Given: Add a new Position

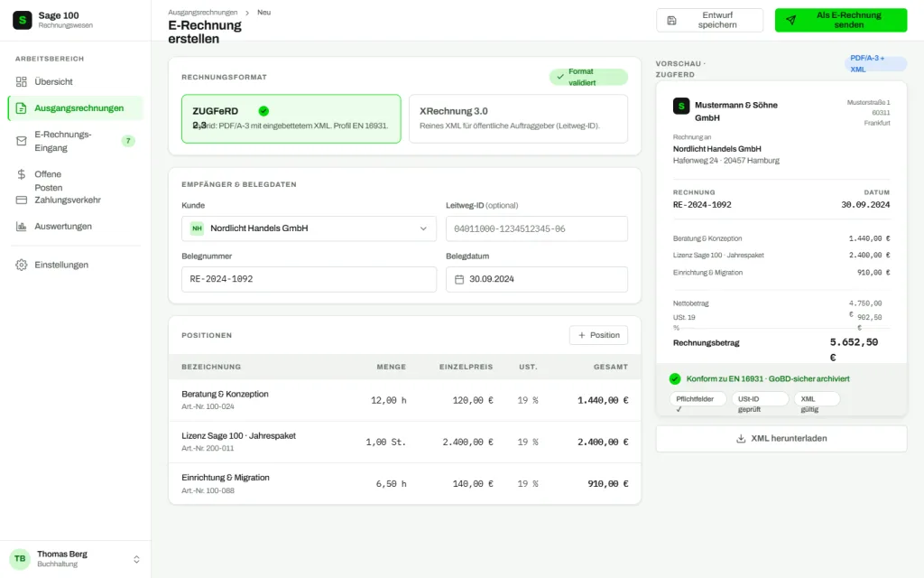Looking at the screenshot, I should click(598, 335).
